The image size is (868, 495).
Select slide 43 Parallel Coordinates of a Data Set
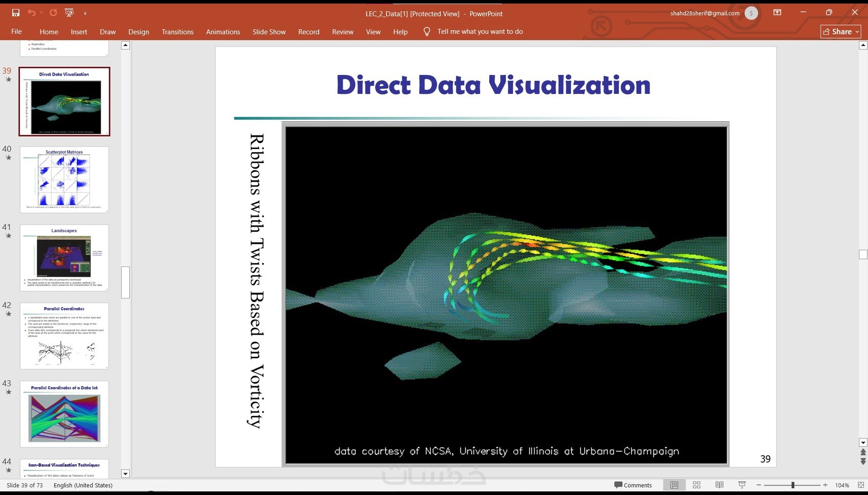point(64,414)
